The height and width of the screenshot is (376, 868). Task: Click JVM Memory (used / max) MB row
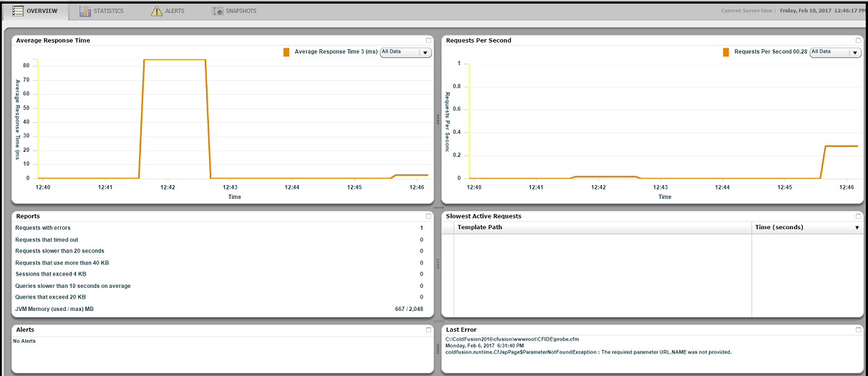click(x=219, y=309)
